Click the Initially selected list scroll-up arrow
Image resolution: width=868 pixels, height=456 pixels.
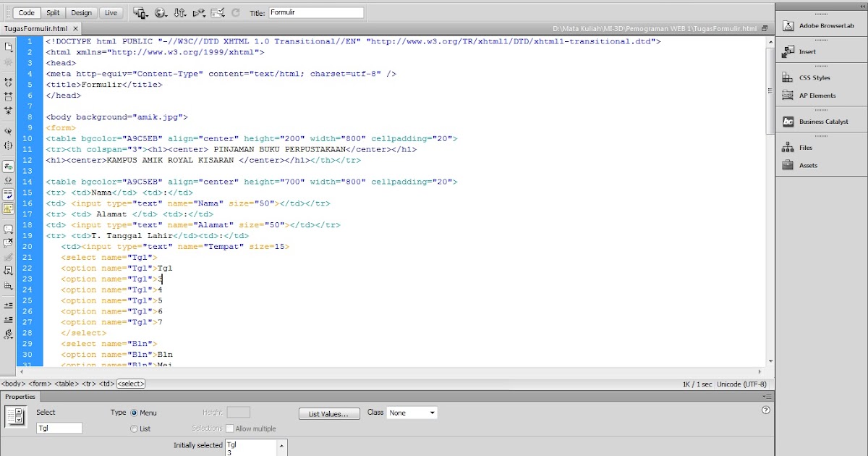coord(281,444)
